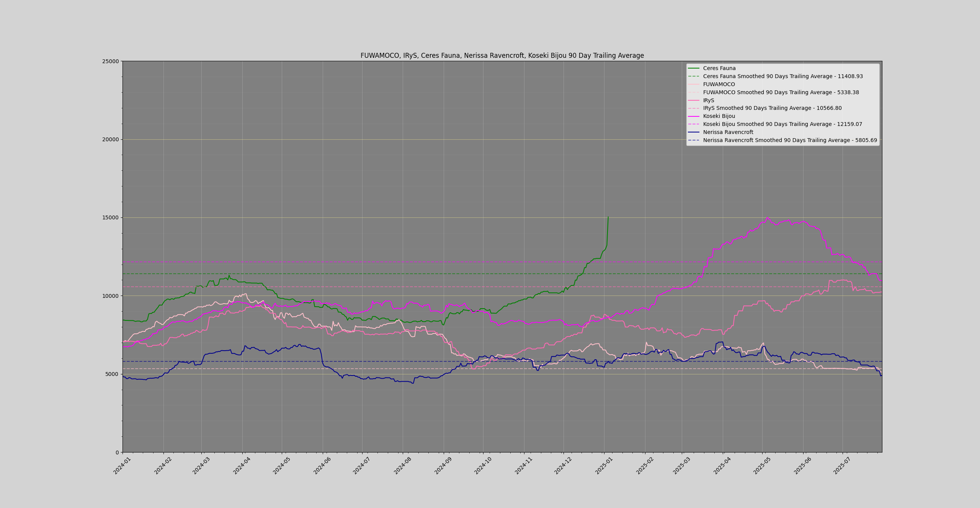
Task: Click the IRyS legend entry
Action: tap(708, 100)
